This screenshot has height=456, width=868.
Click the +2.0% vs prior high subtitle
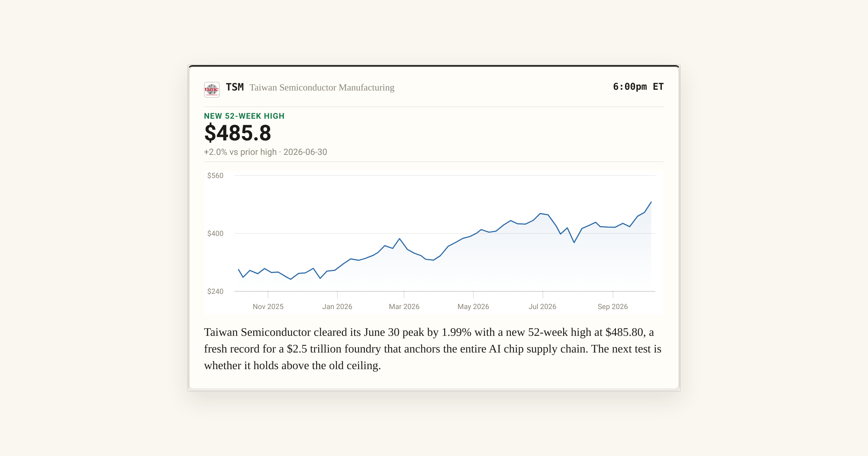click(x=265, y=152)
